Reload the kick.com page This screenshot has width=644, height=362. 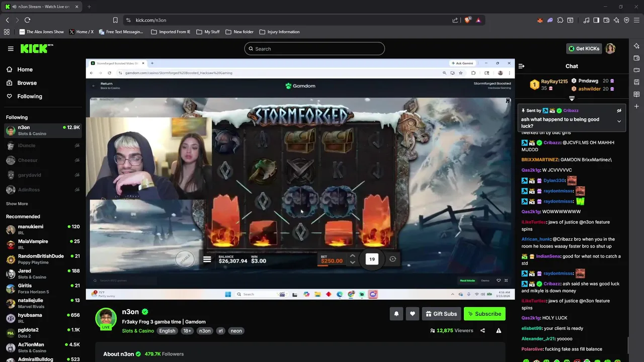pos(27,20)
